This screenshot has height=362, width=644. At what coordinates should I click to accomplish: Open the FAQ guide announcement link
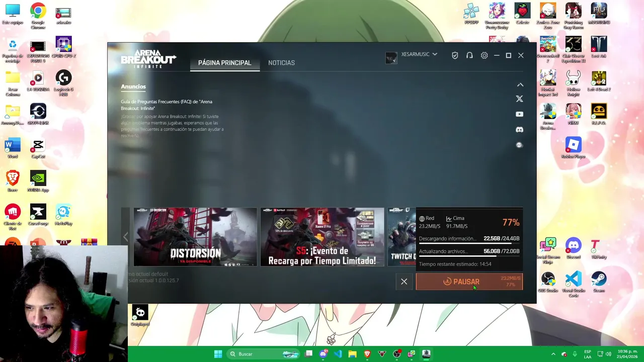(167, 105)
